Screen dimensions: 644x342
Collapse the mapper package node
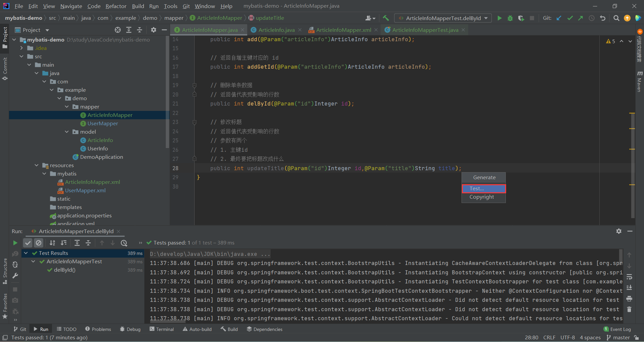point(67,107)
